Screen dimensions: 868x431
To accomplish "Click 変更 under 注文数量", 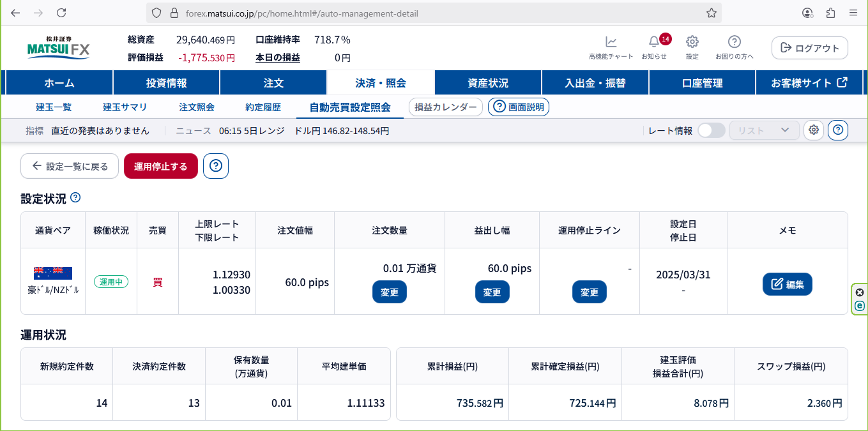I will [x=390, y=292].
